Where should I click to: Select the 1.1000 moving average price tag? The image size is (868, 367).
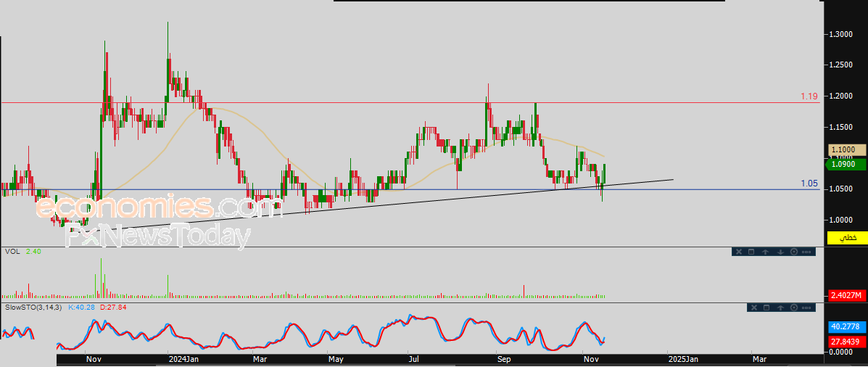[847, 149]
